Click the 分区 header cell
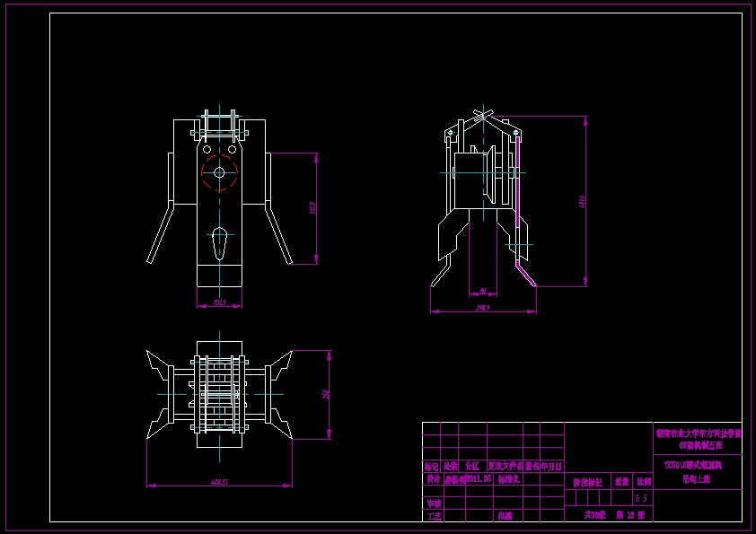The height and width of the screenshot is (534, 756). point(472,466)
